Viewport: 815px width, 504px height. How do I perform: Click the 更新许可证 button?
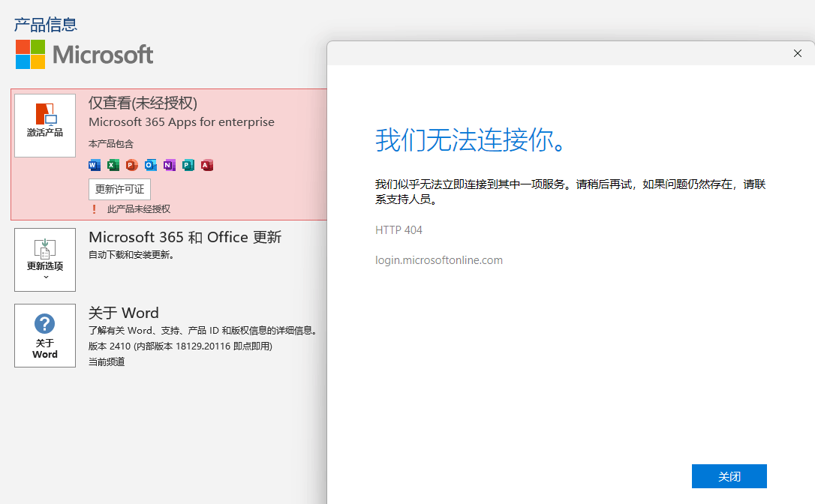click(x=119, y=189)
